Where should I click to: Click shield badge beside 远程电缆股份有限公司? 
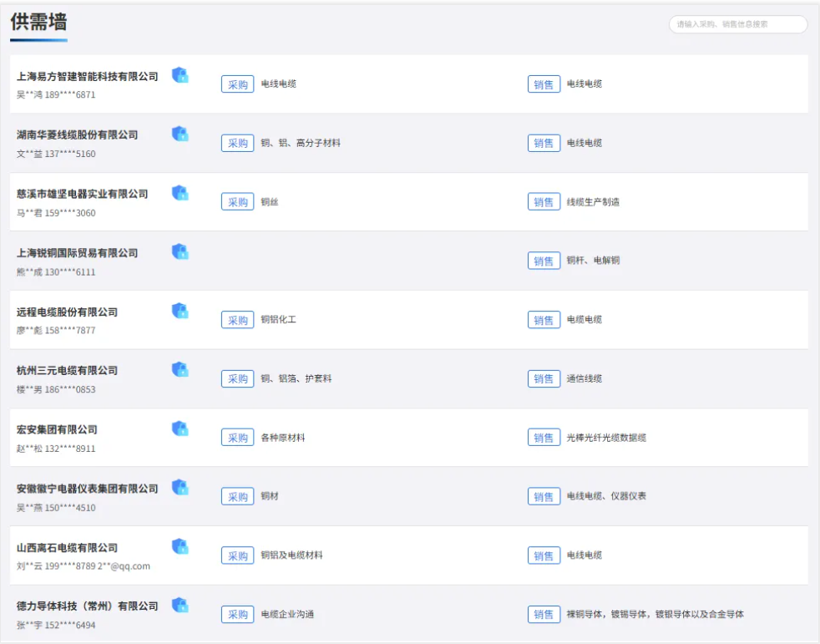180,311
